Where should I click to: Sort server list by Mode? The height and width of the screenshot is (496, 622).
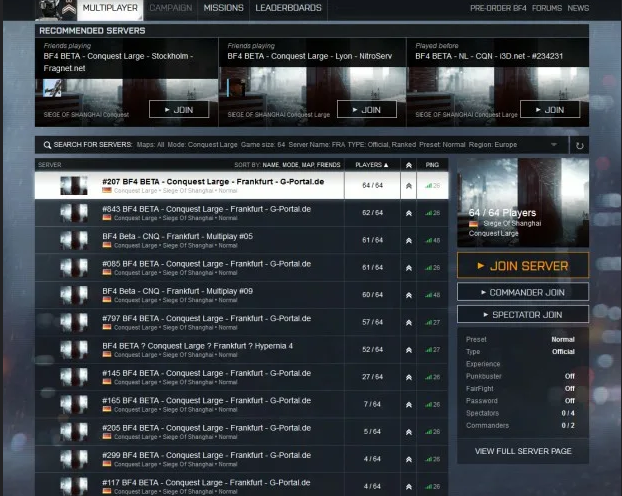(x=290, y=165)
